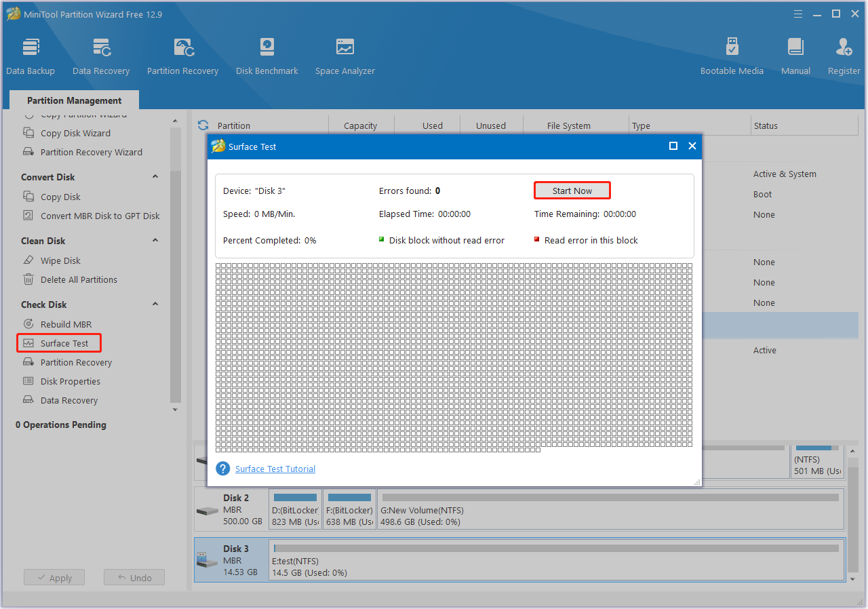Select the 501 MB NTFS partition block
Viewport: 868px width, 609px height.
(818, 461)
